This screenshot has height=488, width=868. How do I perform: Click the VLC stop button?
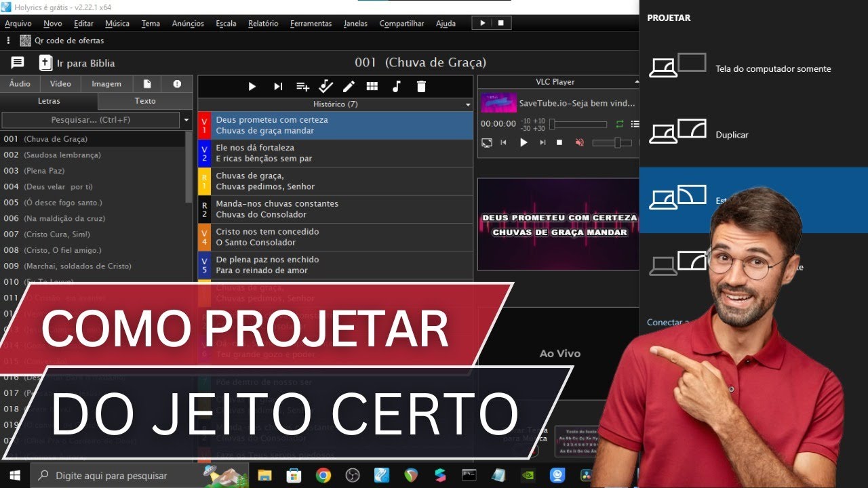(559, 142)
